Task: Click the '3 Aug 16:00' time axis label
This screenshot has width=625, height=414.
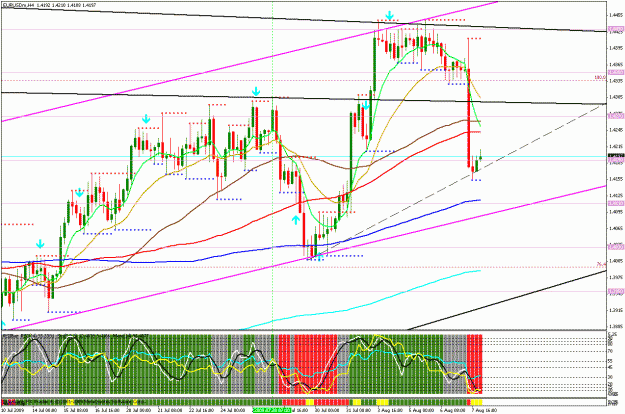Action: tap(388, 410)
